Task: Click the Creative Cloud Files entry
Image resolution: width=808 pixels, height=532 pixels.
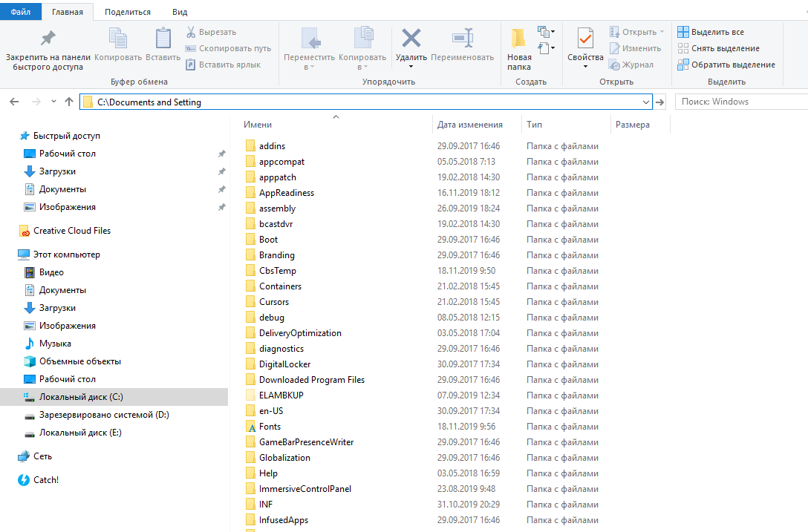Action: click(71, 231)
